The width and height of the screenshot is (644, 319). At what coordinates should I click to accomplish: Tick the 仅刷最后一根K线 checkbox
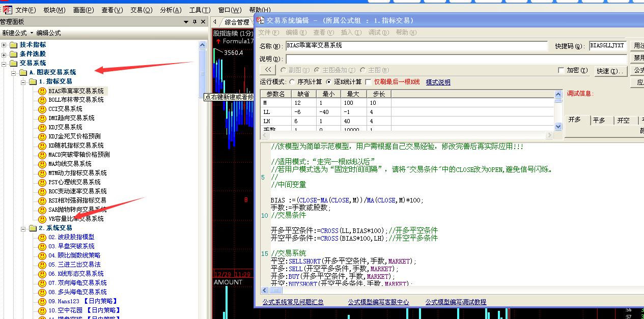(x=369, y=82)
